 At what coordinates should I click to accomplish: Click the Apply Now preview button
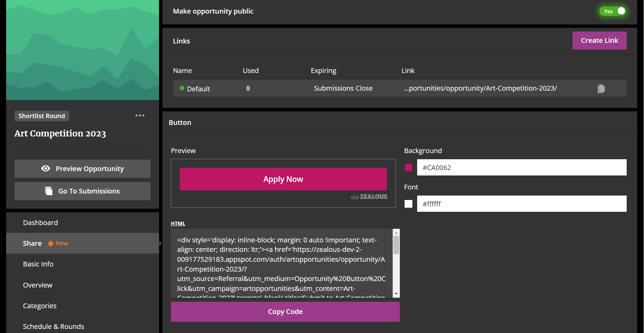pyautogui.click(x=283, y=179)
